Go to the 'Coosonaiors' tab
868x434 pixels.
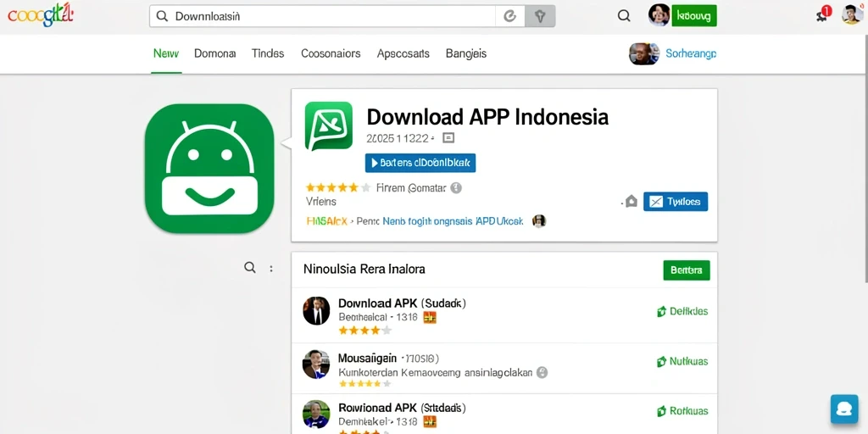[331, 53]
